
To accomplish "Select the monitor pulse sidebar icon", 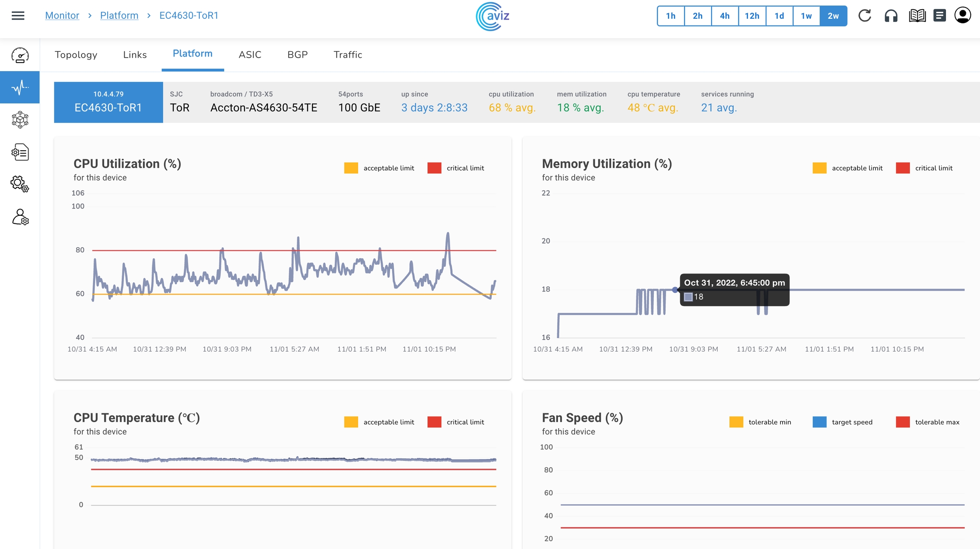I will point(20,87).
